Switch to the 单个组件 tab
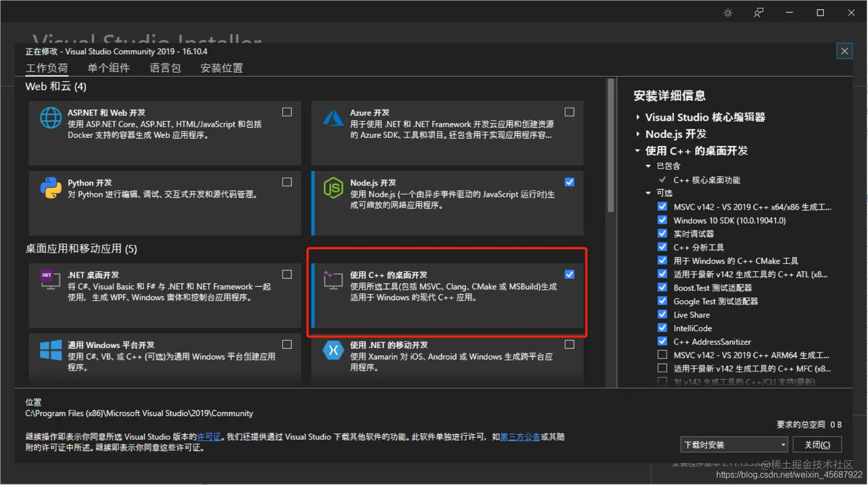Viewport: 868px width, 485px height. click(109, 68)
